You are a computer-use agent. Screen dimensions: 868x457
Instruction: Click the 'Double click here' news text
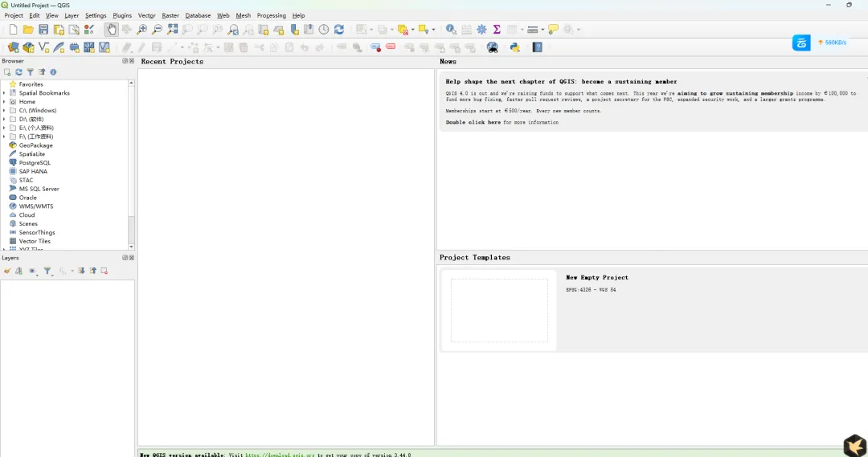473,122
